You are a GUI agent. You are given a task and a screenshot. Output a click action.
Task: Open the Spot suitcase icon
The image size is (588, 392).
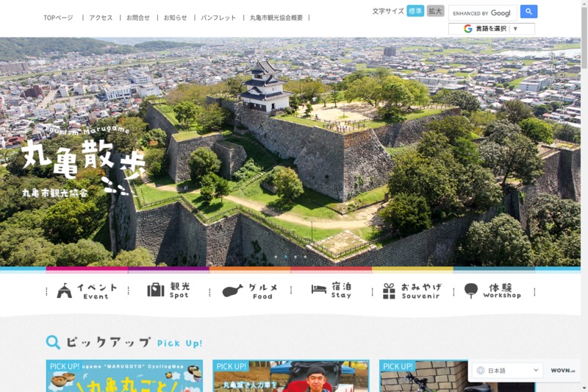click(155, 290)
